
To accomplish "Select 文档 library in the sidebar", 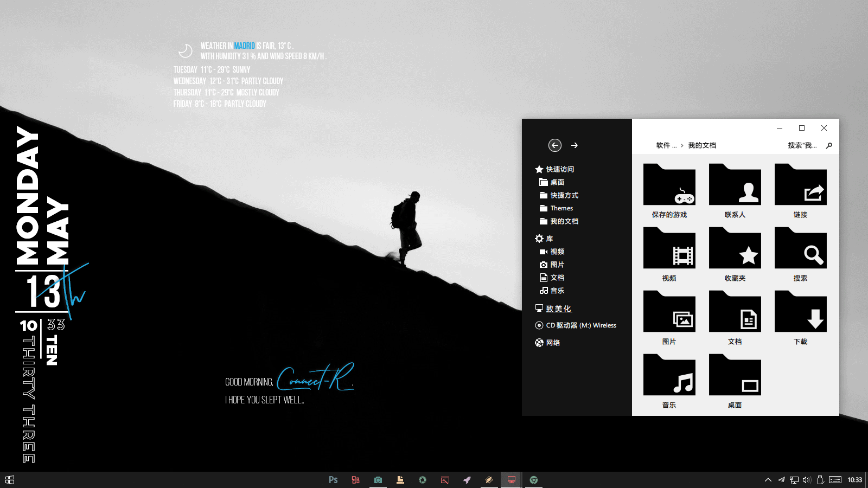I will (x=552, y=278).
